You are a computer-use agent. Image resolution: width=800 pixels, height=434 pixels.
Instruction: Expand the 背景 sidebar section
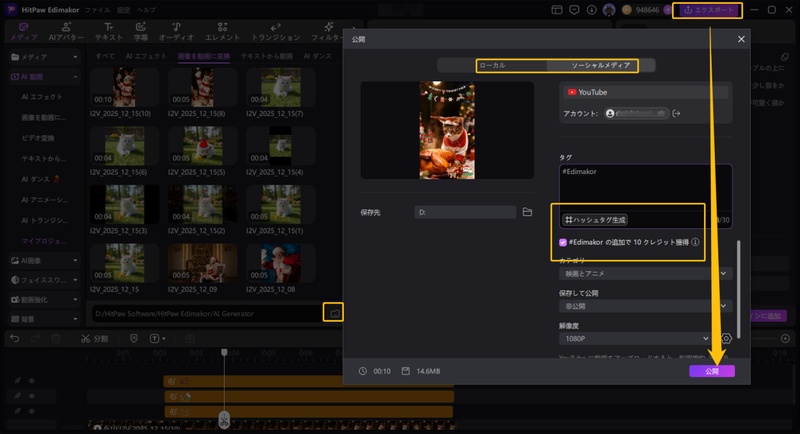[x=44, y=319]
